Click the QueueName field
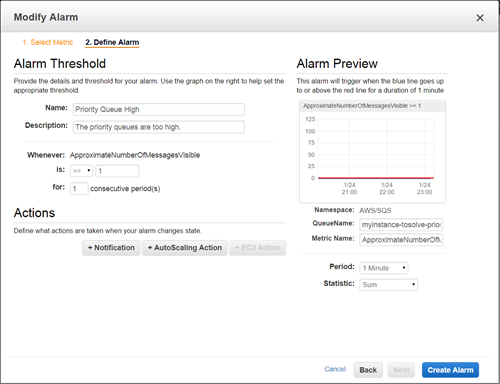This screenshot has width=500, height=384. [x=401, y=225]
